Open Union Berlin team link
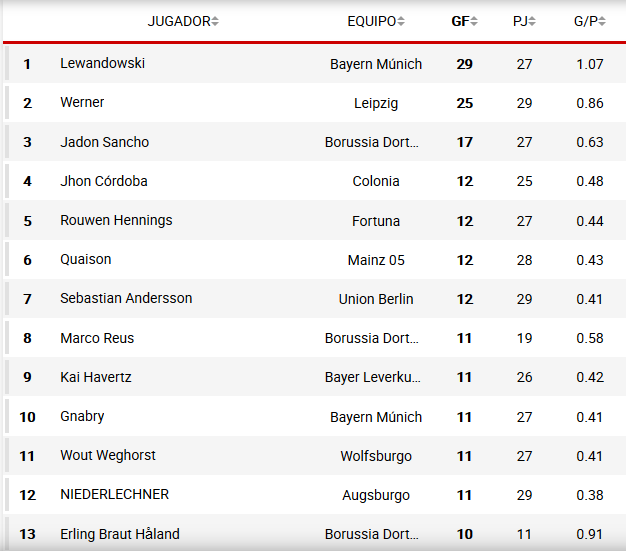The image size is (626, 551). [376, 299]
